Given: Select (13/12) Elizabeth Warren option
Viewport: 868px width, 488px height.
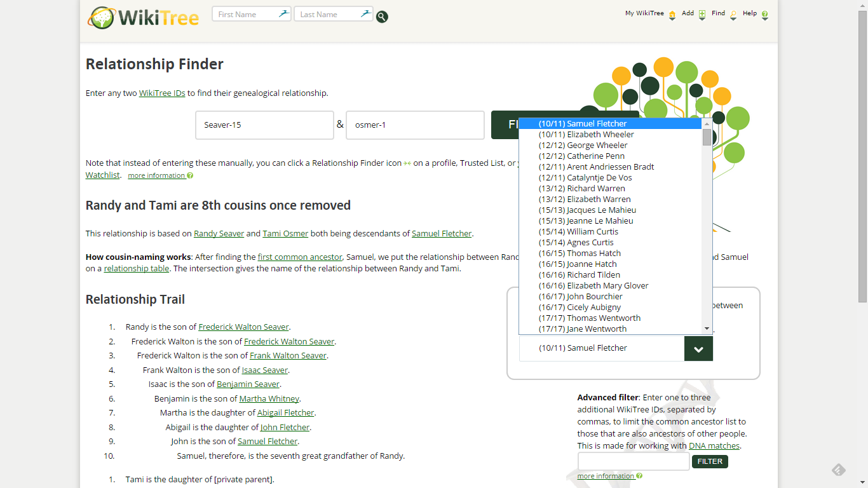Looking at the screenshot, I should click(611, 199).
